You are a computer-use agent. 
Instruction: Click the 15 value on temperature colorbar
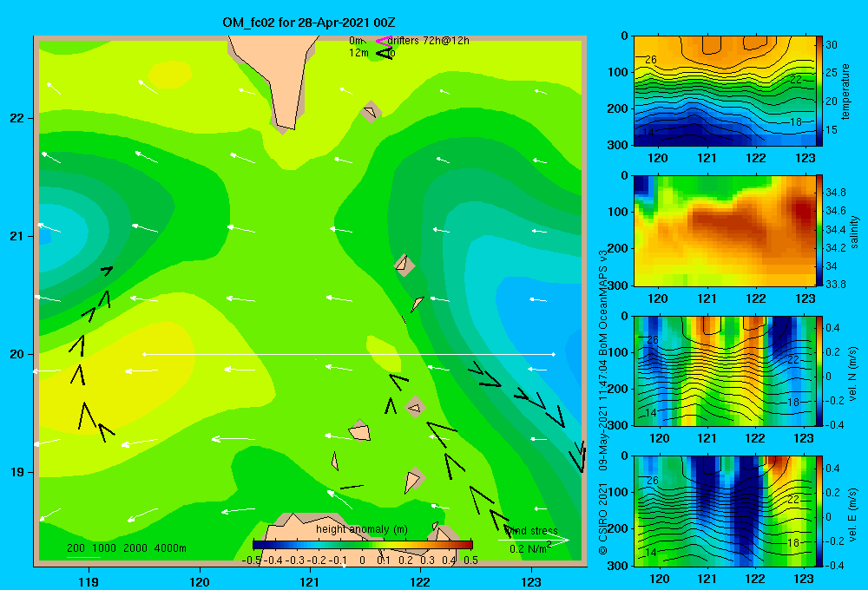832,129
